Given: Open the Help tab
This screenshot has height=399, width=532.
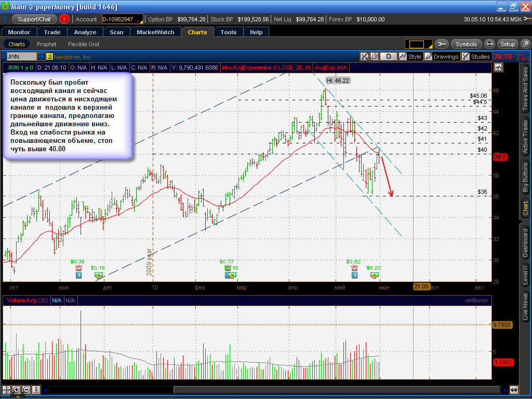Looking at the screenshot, I should (x=256, y=32).
